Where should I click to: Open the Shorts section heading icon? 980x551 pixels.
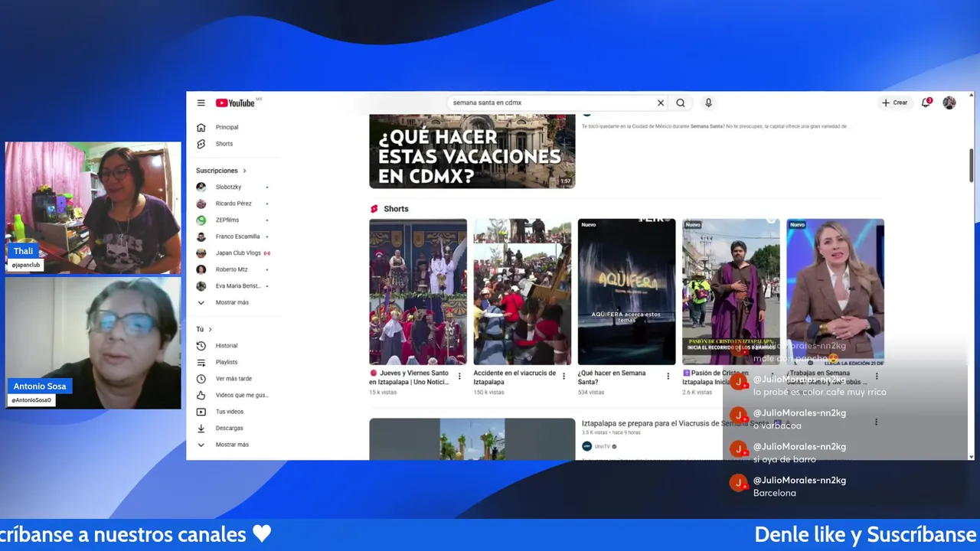(374, 209)
